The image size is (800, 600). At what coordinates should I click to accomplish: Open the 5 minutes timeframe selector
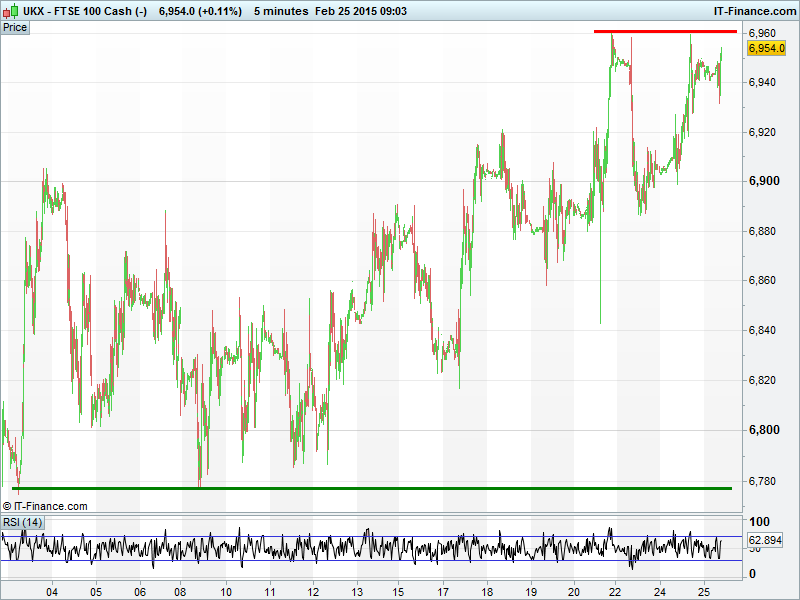pos(281,10)
